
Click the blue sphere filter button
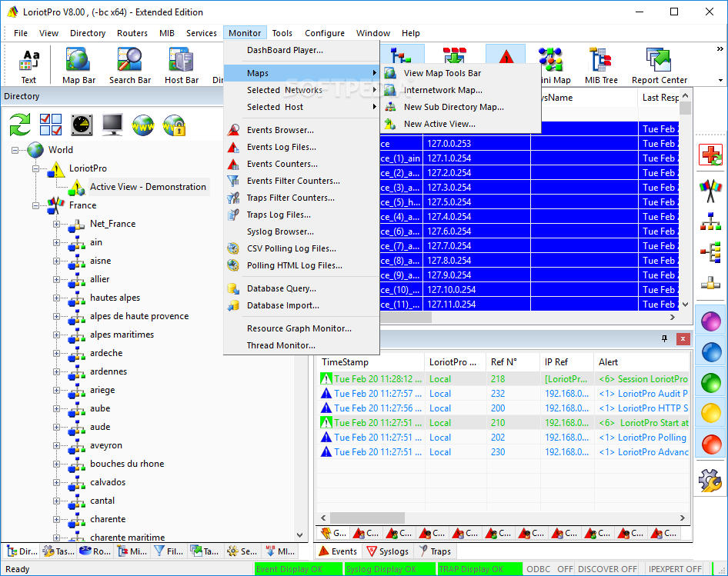coord(711,351)
